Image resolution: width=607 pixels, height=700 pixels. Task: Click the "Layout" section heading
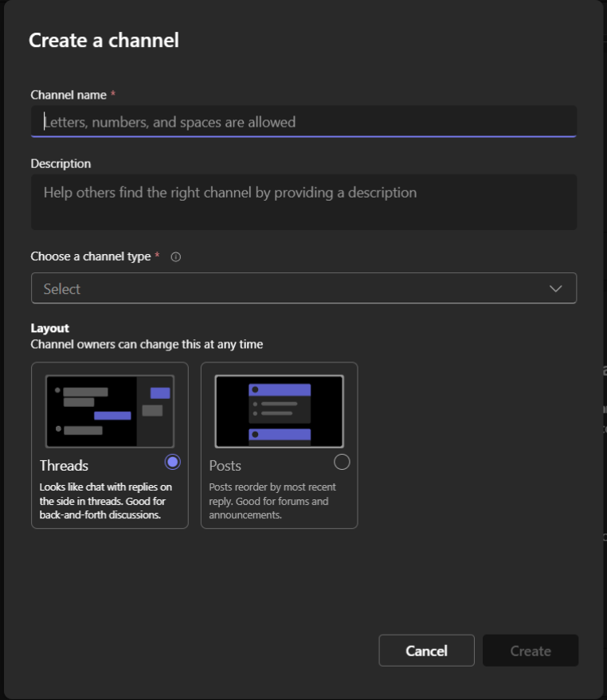(49, 328)
